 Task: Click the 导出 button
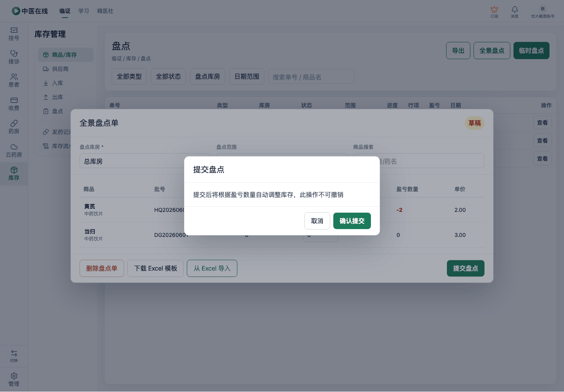point(458,51)
